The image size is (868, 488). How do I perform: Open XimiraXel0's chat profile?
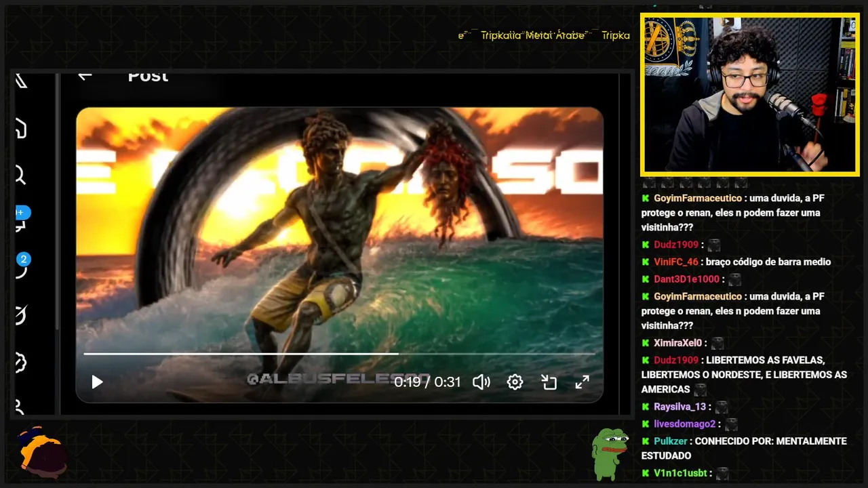(677, 343)
